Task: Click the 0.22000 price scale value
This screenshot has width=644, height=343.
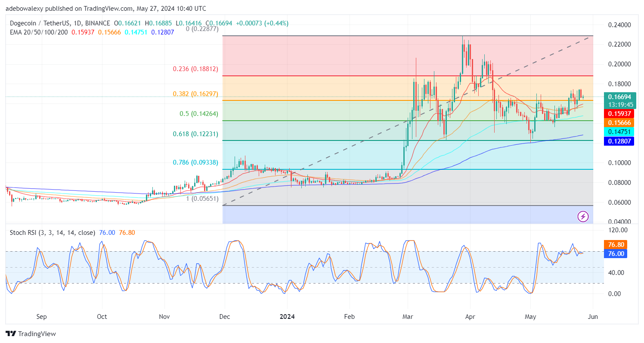Action: (619, 44)
